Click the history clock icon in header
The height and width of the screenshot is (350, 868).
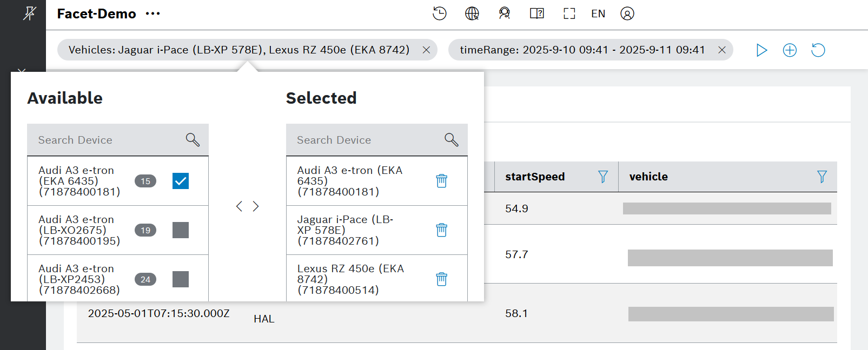[439, 14]
